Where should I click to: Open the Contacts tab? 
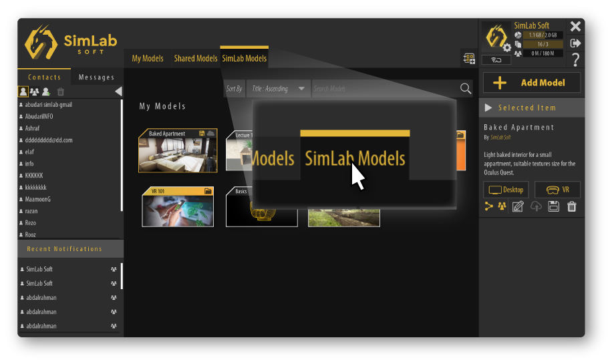44,77
